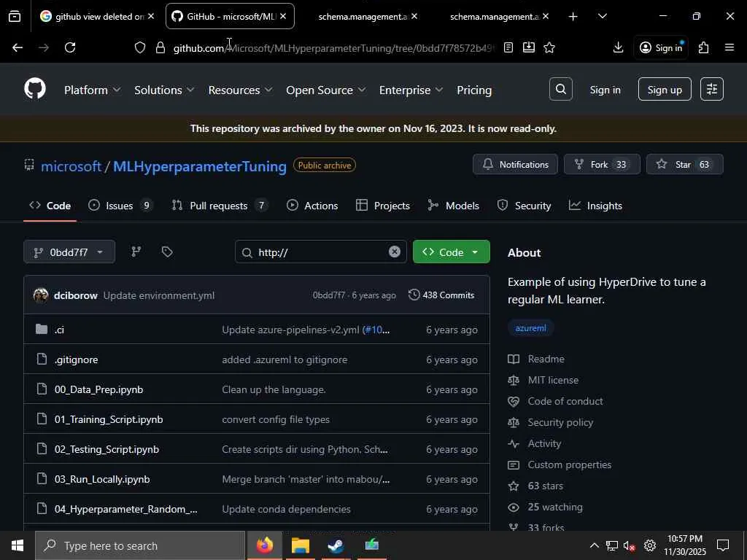
Task: Open the appearance settings sliders icon
Action: point(712,89)
